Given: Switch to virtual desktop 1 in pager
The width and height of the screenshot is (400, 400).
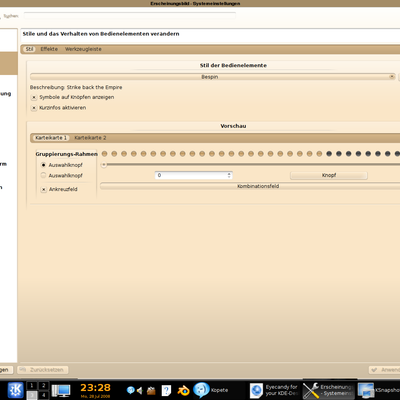Looking at the screenshot, I should point(32,386).
